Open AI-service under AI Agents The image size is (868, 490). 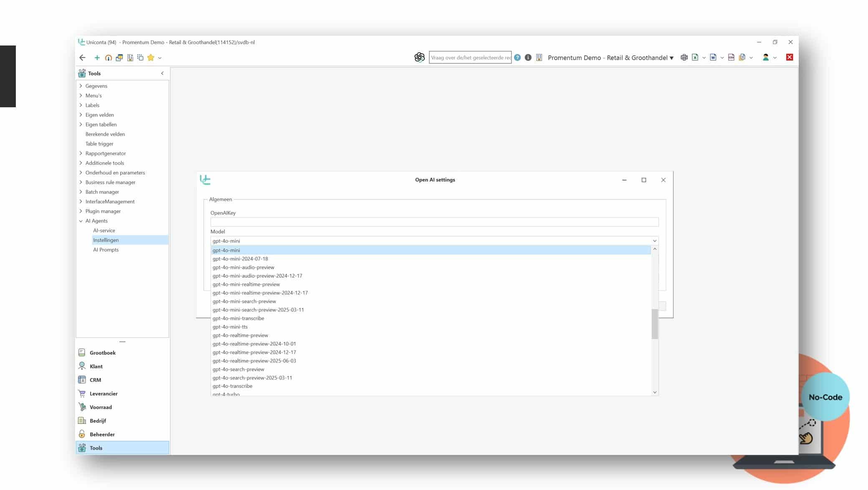point(104,230)
